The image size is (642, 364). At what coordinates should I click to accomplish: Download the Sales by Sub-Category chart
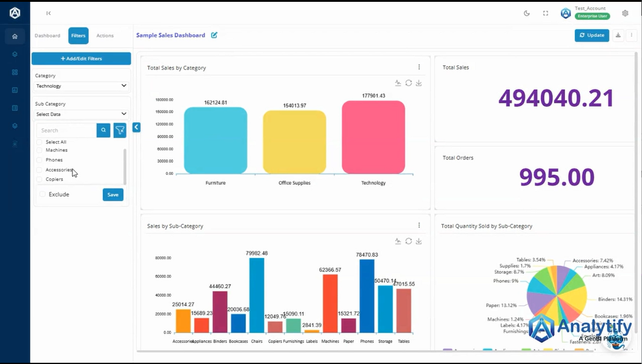click(419, 241)
